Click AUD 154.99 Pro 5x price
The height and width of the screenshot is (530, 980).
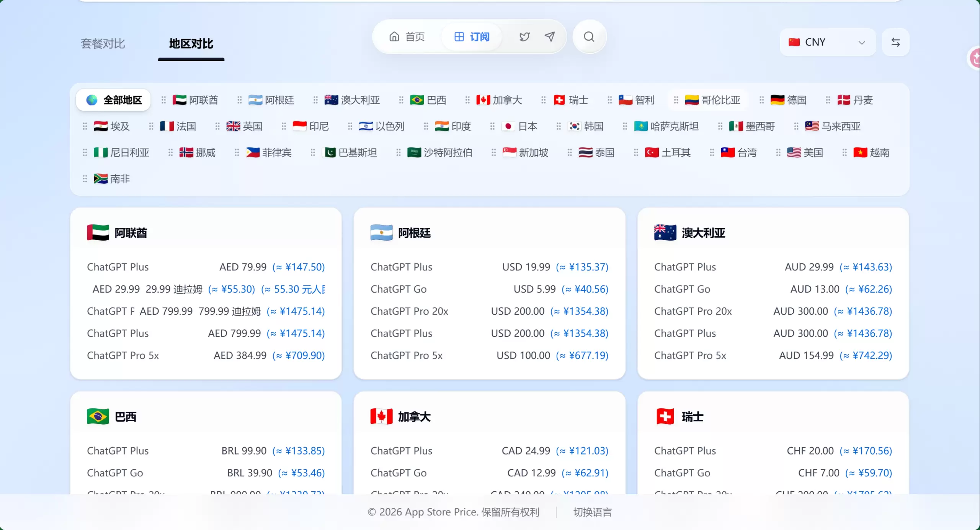click(806, 355)
